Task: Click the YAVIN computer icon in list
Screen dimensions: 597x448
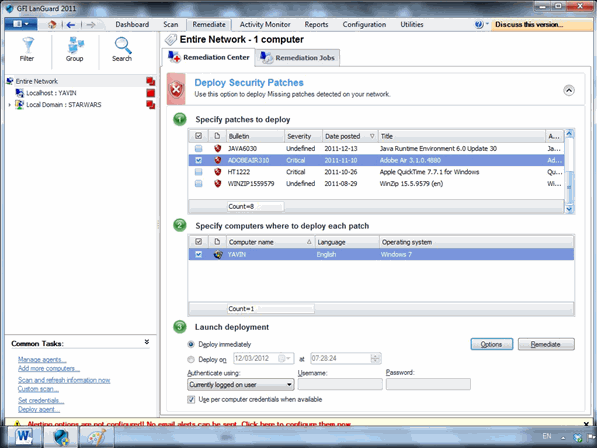Action: 218,254
